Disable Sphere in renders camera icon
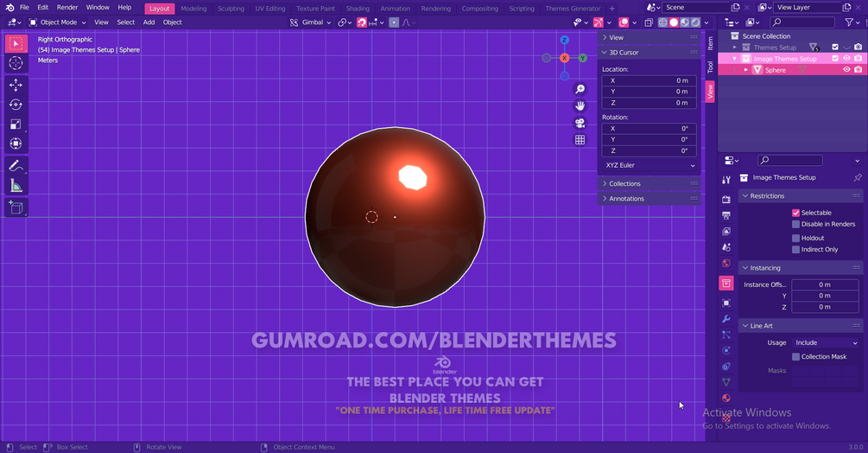 point(858,70)
